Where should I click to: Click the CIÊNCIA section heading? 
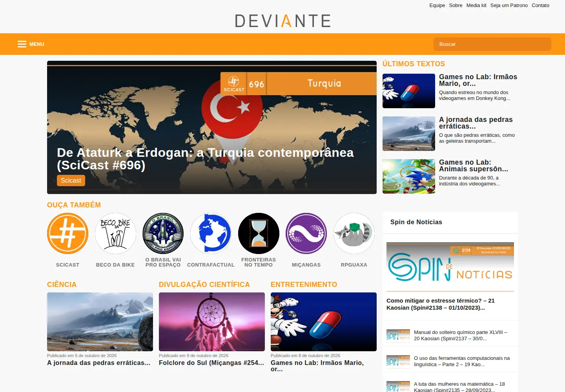coord(62,285)
